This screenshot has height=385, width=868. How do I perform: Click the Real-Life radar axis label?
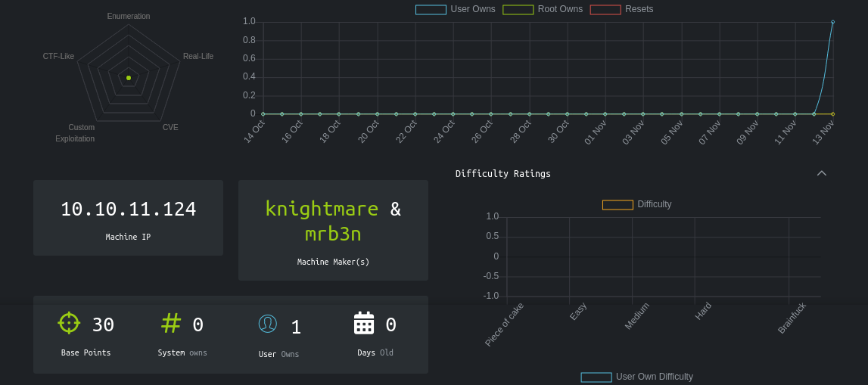click(x=198, y=56)
